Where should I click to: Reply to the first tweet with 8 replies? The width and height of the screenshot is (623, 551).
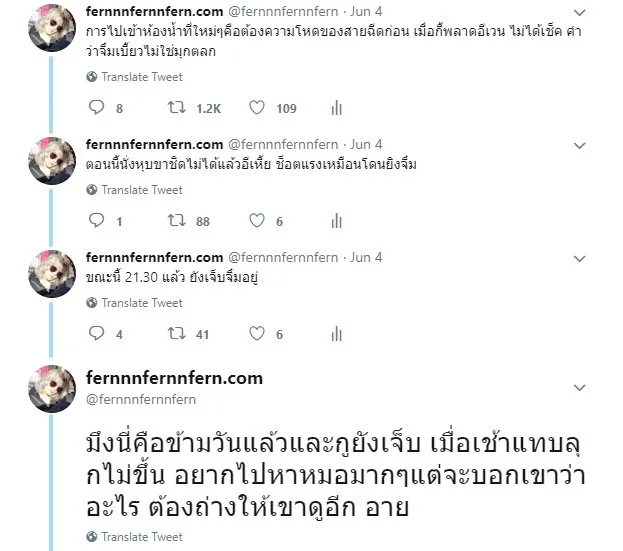[x=97, y=107]
